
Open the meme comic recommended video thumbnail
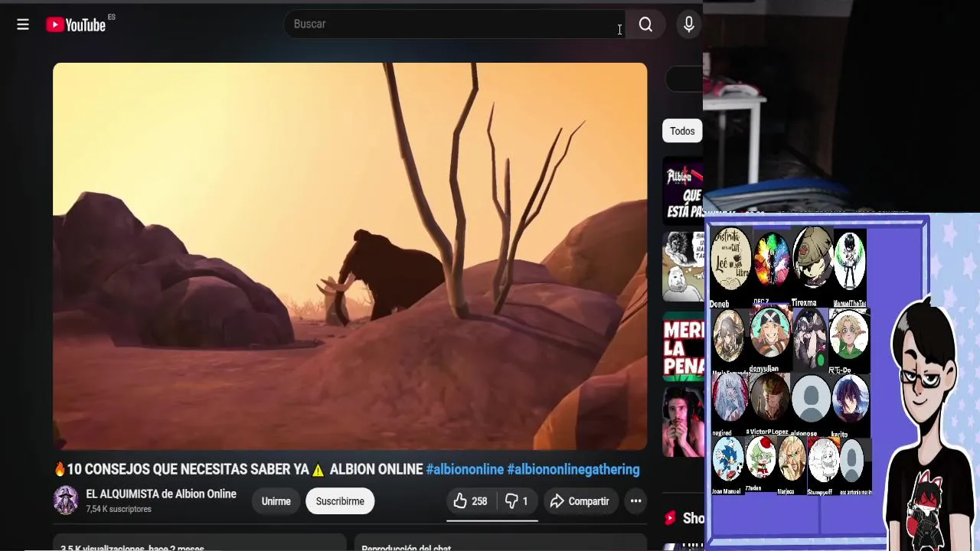pyautogui.click(x=683, y=267)
